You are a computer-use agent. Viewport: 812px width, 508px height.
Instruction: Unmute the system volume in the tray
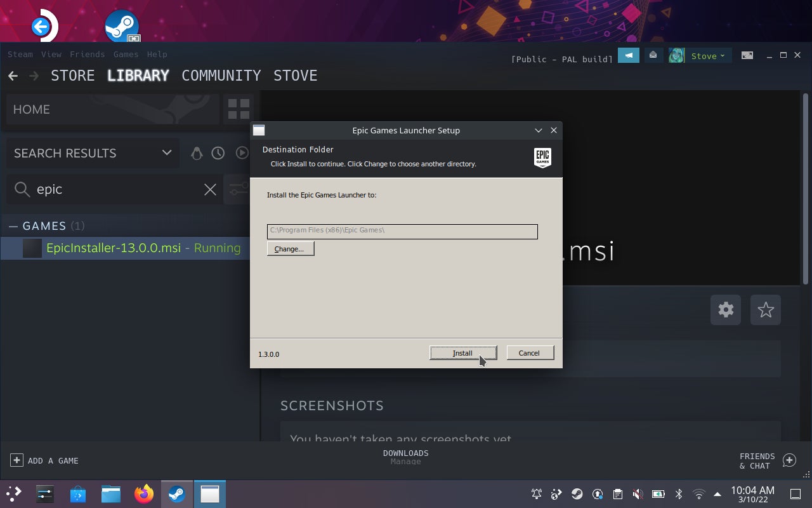point(638,493)
